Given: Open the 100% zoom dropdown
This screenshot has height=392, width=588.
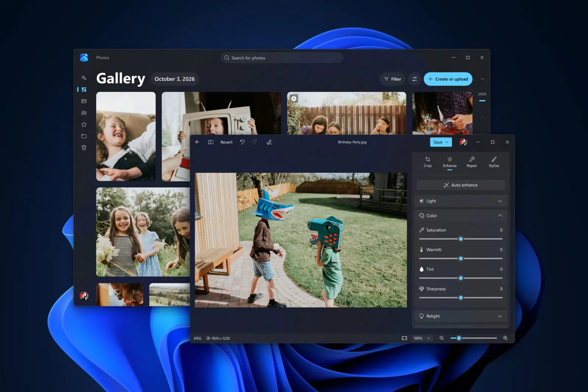Looking at the screenshot, I should click(422, 338).
